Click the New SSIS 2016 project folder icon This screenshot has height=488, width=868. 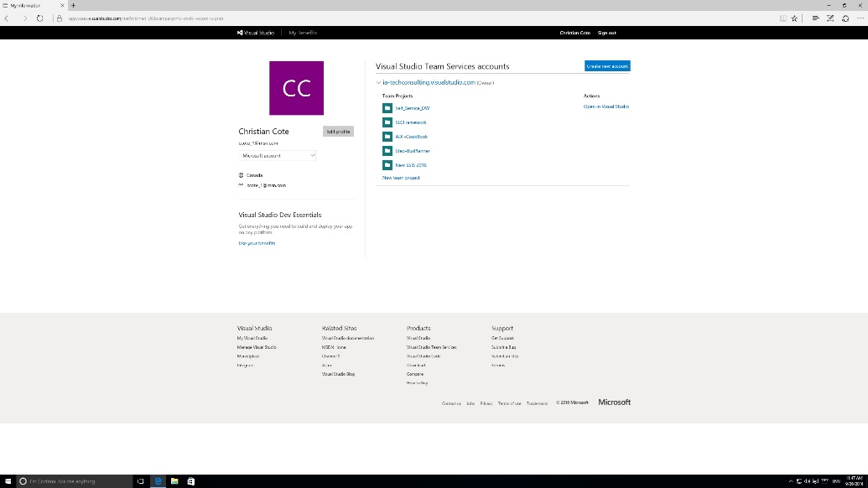(x=387, y=165)
